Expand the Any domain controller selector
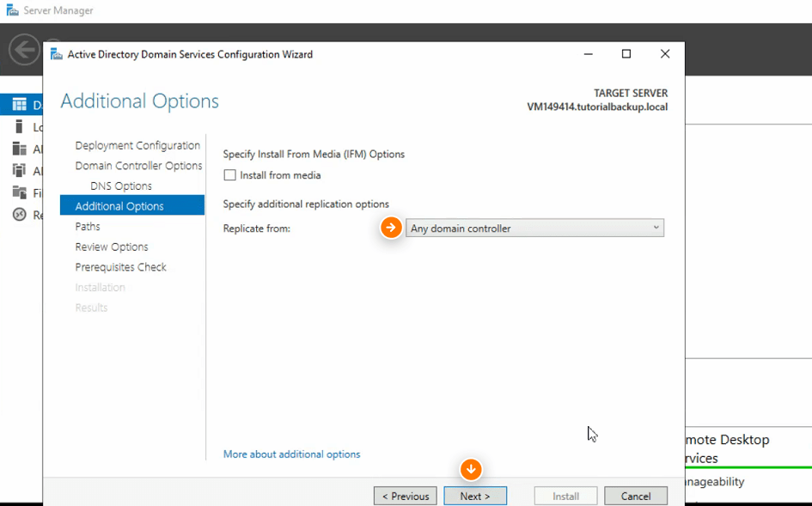This screenshot has width=812, height=506. (x=534, y=228)
